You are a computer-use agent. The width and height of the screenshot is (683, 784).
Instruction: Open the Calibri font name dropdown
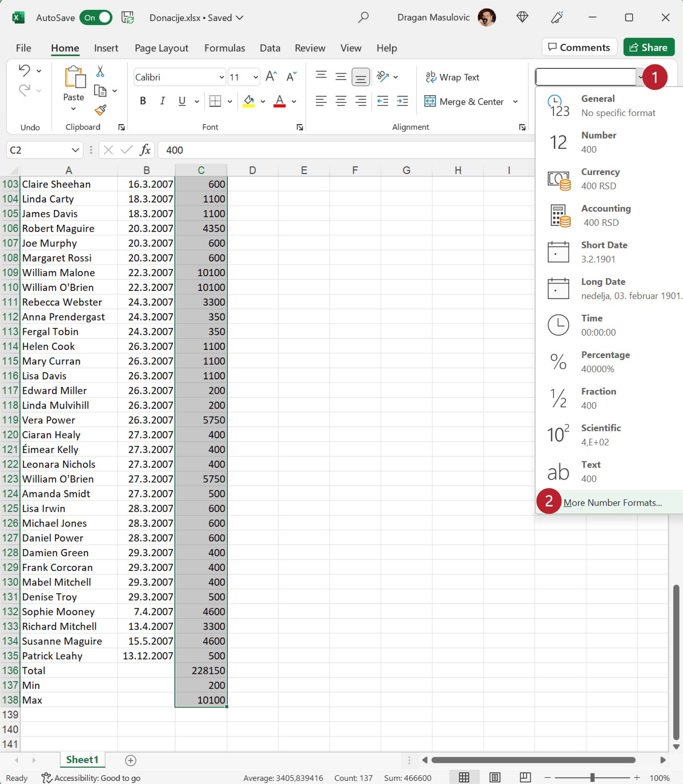click(x=221, y=77)
